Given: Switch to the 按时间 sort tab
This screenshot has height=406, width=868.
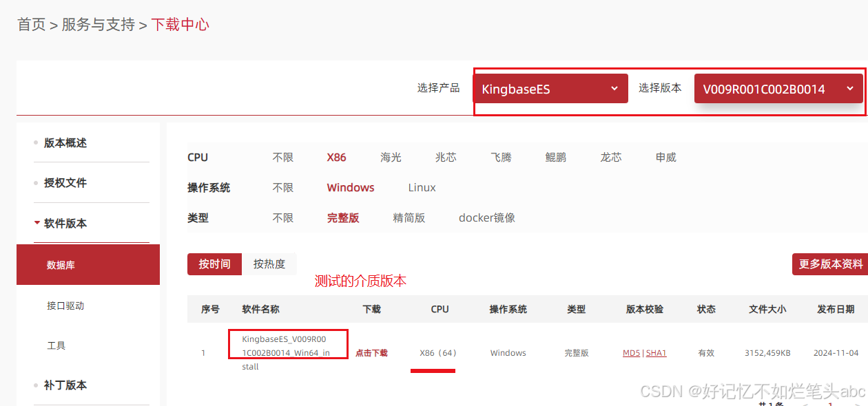Looking at the screenshot, I should click(214, 264).
